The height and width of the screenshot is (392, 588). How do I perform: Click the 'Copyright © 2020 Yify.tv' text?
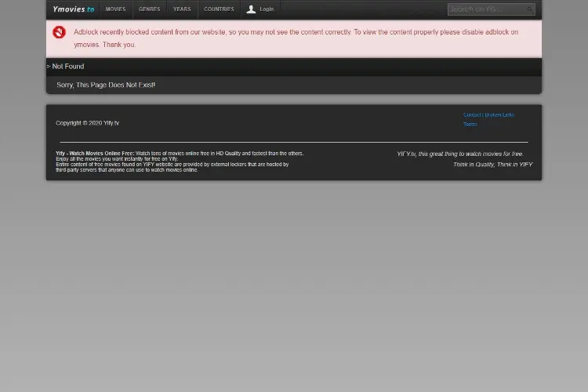coord(87,123)
